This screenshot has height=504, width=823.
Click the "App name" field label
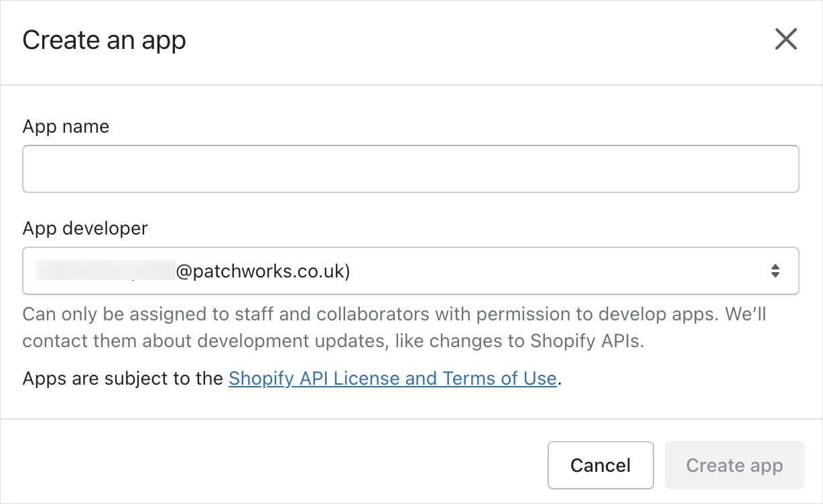coord(66,127)
